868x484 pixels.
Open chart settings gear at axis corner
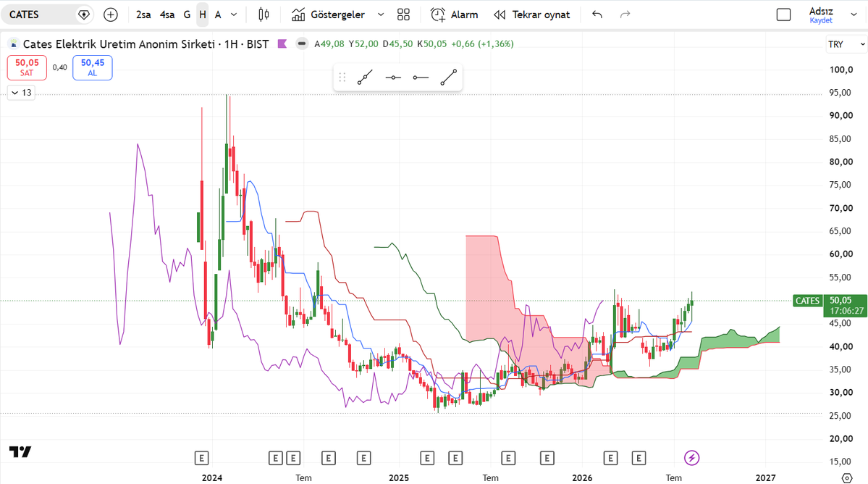pos(846,478)
